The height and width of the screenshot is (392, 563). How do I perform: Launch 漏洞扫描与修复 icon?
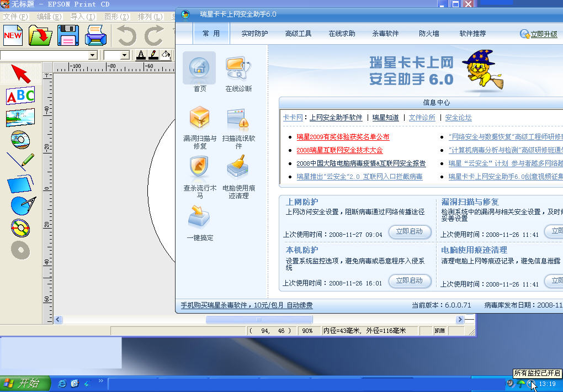(x=200, y=128)
